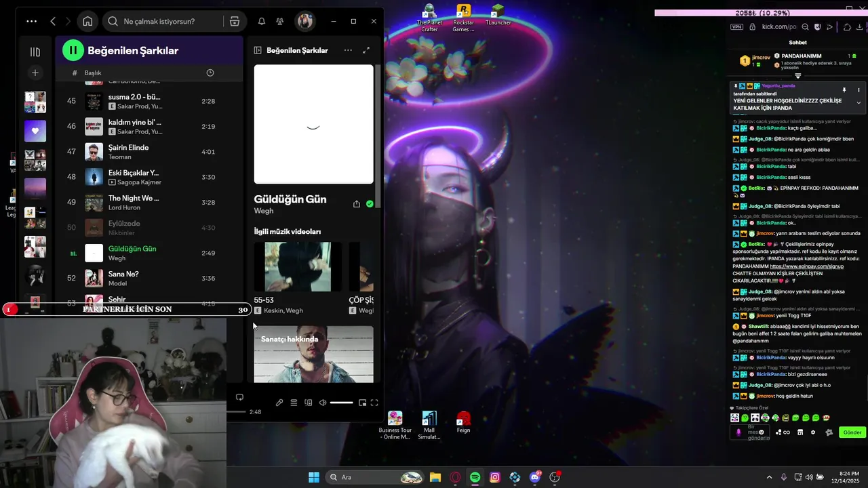Open 'The Planet Crafter' desktop shortcut
868x488 pixels.
pyautogui.click(x=429, y=18)
